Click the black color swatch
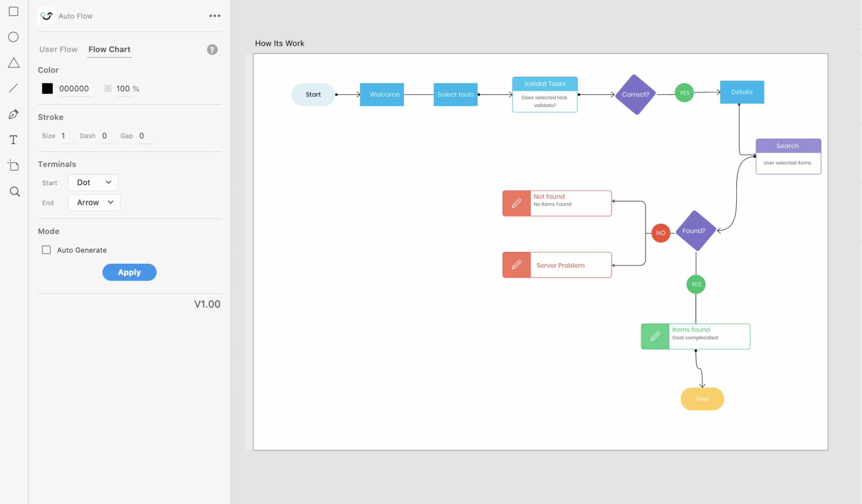862x504 pixels. tap(48, 88)
